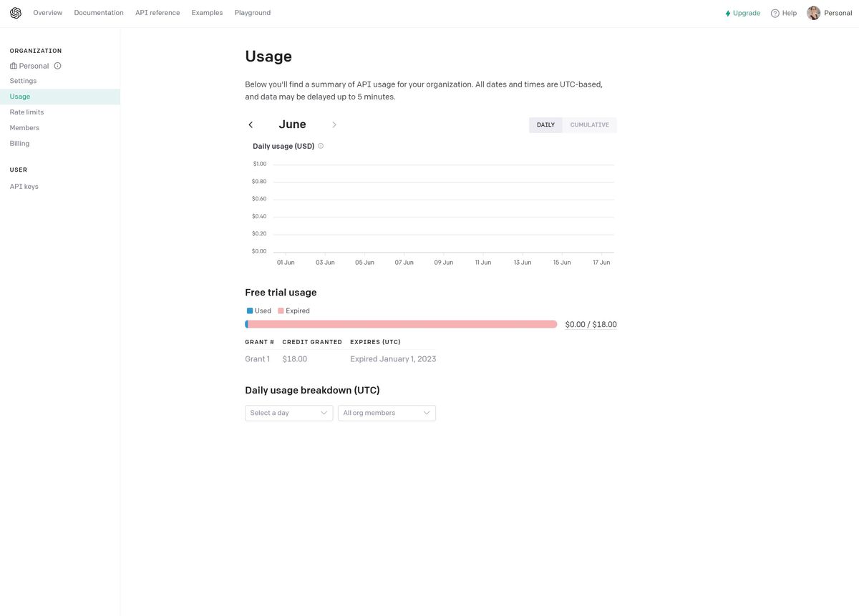This screenshot has height=616, width=859.
Task: Open the Select a day dropdown
Action: [288, 413]
